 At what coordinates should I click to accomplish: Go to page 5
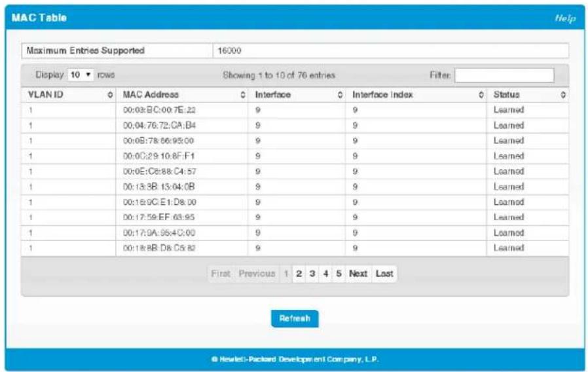(339, 273)
